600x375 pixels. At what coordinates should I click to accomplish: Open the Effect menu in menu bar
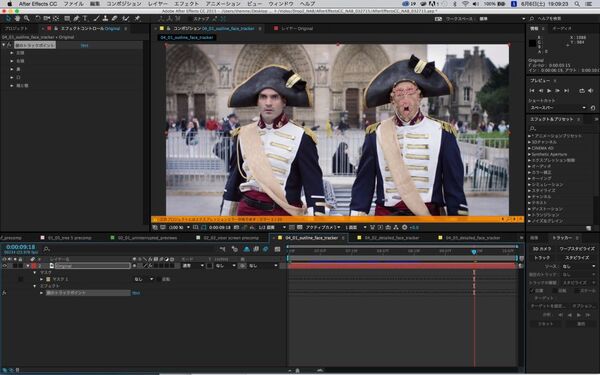pos(186,4)
